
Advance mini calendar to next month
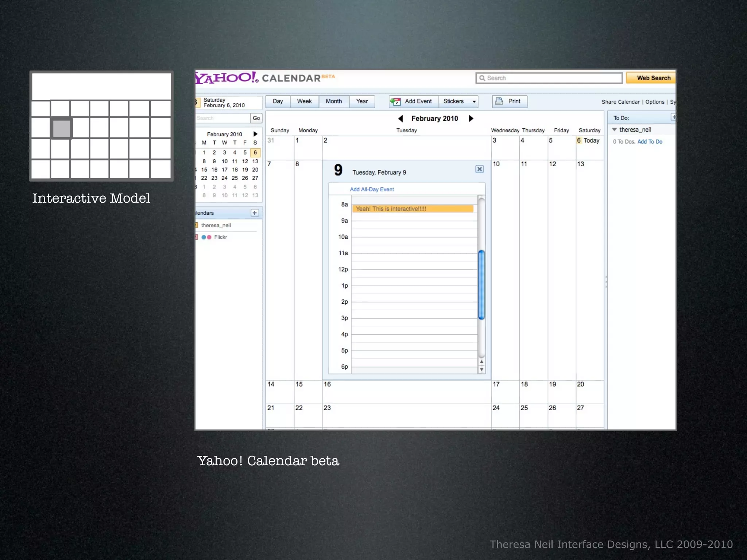coord(255,134)
